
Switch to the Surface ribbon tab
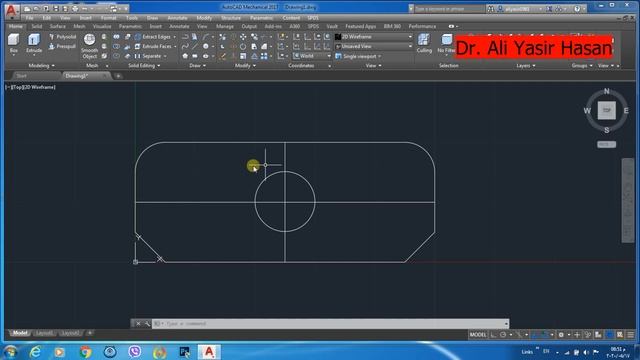point(58,27)
